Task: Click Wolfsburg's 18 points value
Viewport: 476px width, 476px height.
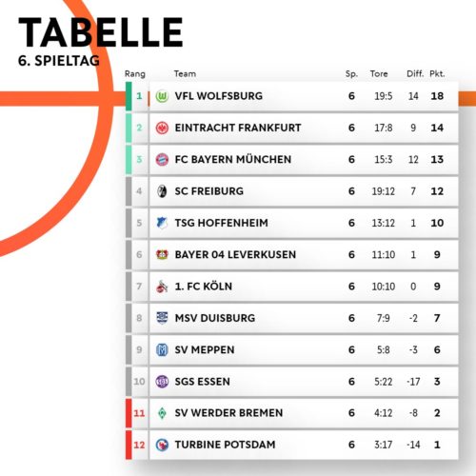Action: (437, 96)
